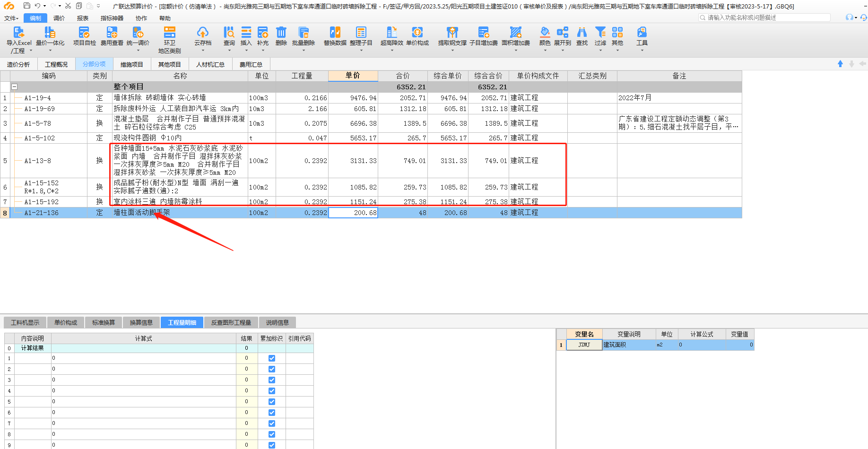Screen dimensions: 868x449
Task: Click the cut scissors icon in title bar
Action: [x=68, y=6]
